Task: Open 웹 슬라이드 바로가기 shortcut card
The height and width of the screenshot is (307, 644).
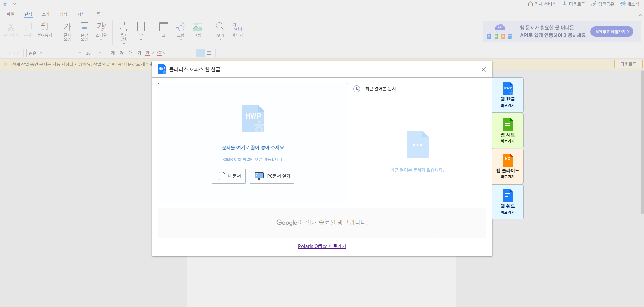Action: click(507, 166)
